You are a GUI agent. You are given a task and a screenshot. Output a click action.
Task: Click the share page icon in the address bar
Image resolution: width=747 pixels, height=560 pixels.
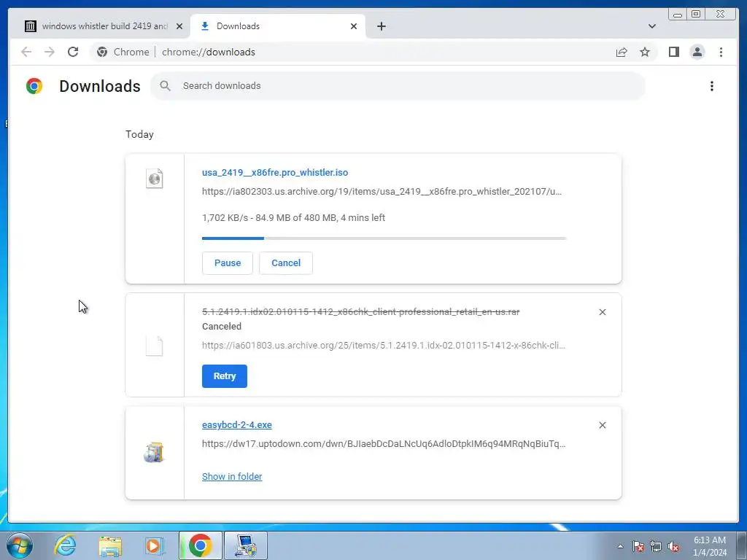[622, 52]
